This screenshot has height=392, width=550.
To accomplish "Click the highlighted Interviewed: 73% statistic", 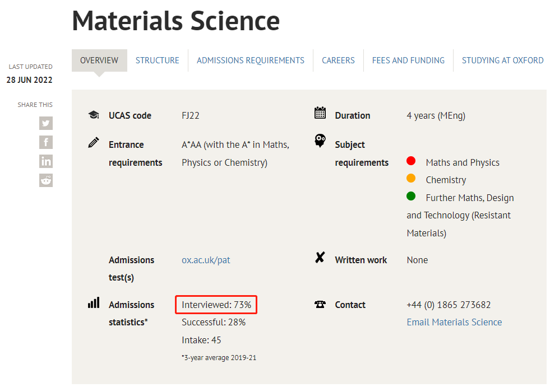I will (216, 305).
